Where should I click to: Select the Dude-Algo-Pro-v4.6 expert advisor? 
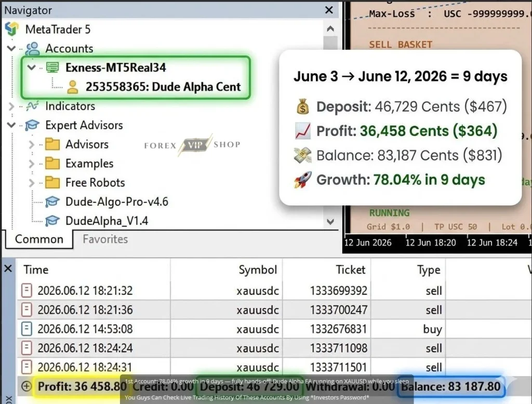[x=117, y=202]
